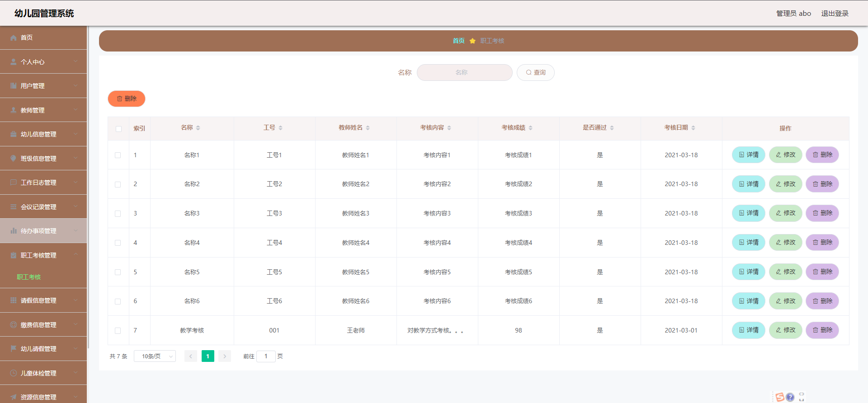Check the checkbox for row 名称3

click(x=118, y=214)
